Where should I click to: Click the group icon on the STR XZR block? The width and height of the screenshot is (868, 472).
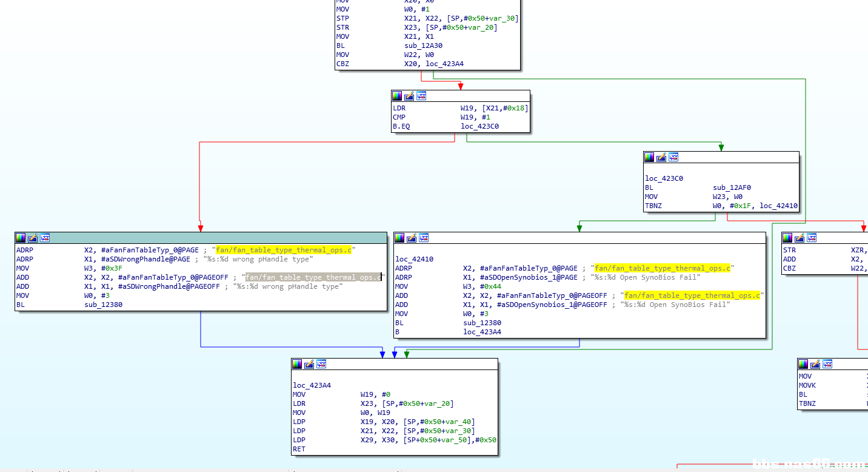(x=812, y=238)
